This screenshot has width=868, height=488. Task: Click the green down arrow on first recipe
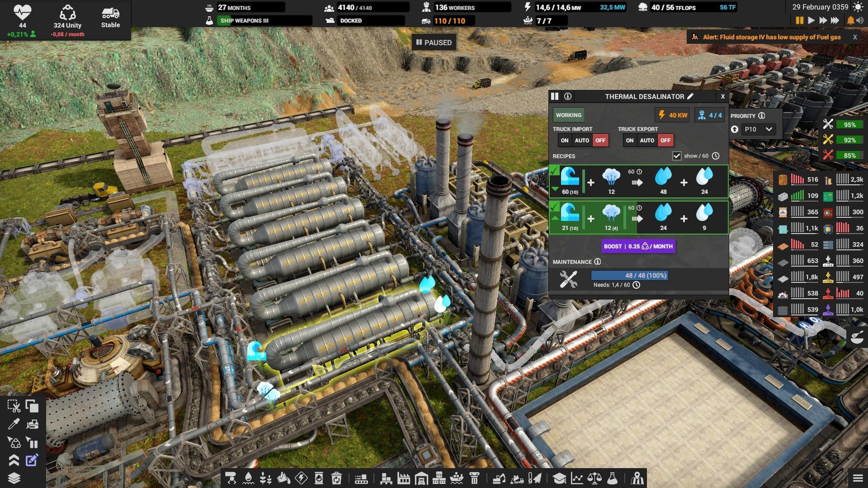pyautogui.click(x=555, y=189)
